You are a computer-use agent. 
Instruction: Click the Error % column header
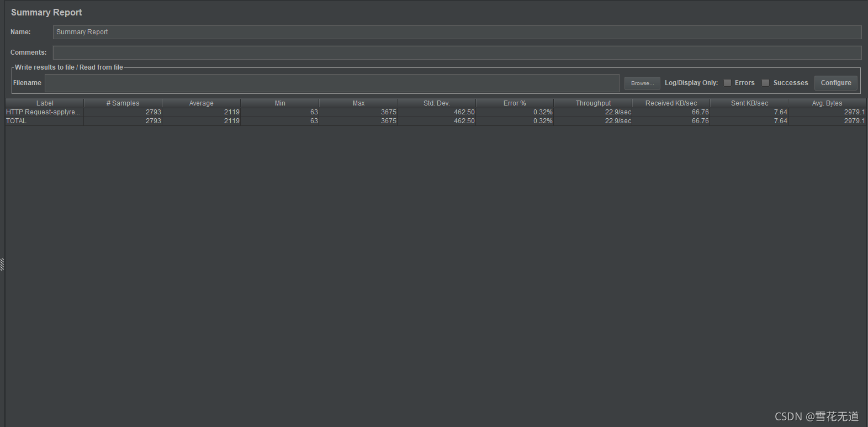click(x=515, y=103)
